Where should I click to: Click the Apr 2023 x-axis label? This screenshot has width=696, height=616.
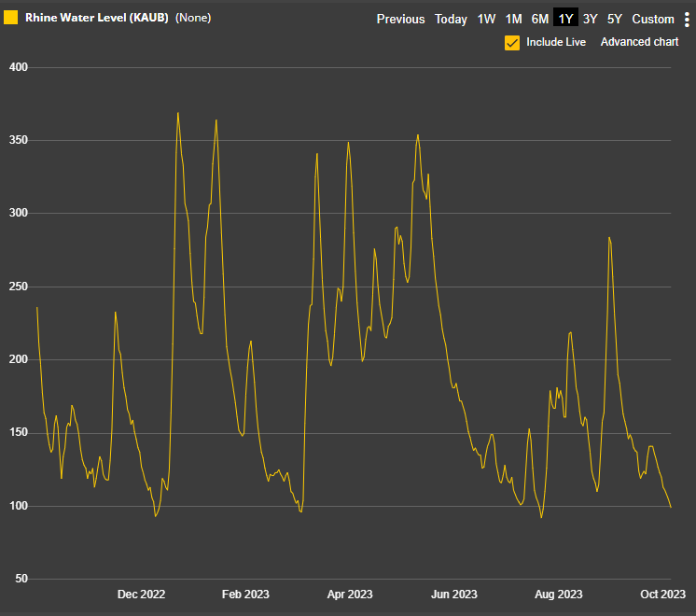point(350,595)
